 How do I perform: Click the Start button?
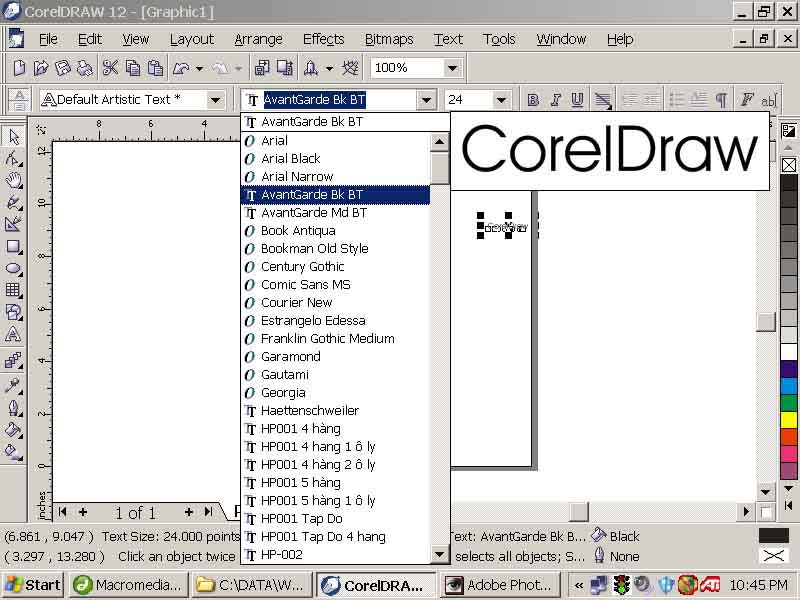(33, 585)
